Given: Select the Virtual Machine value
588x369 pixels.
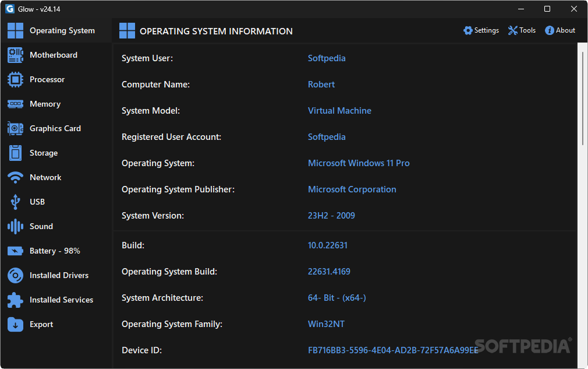Looking at the screenshot, I should (340, 111).
